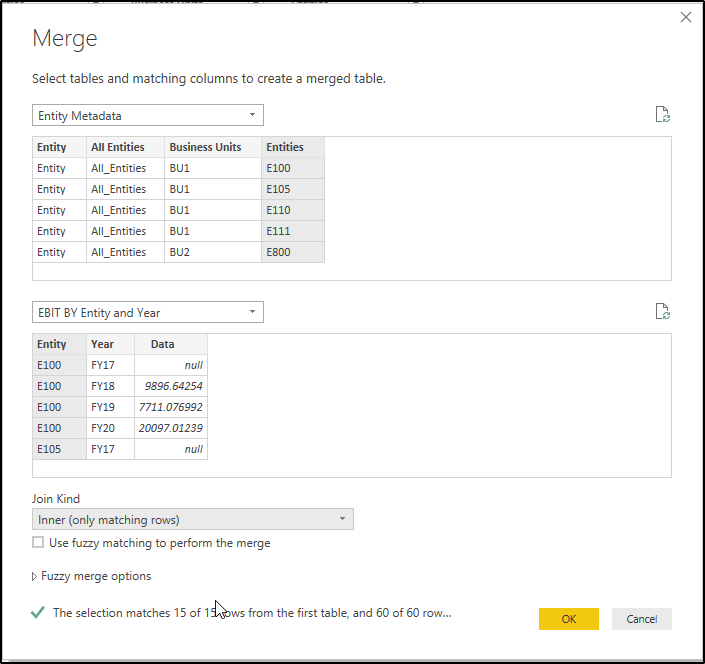
Task: Click the 9896.64254 data cell
Action: click(x=171, y=386)
